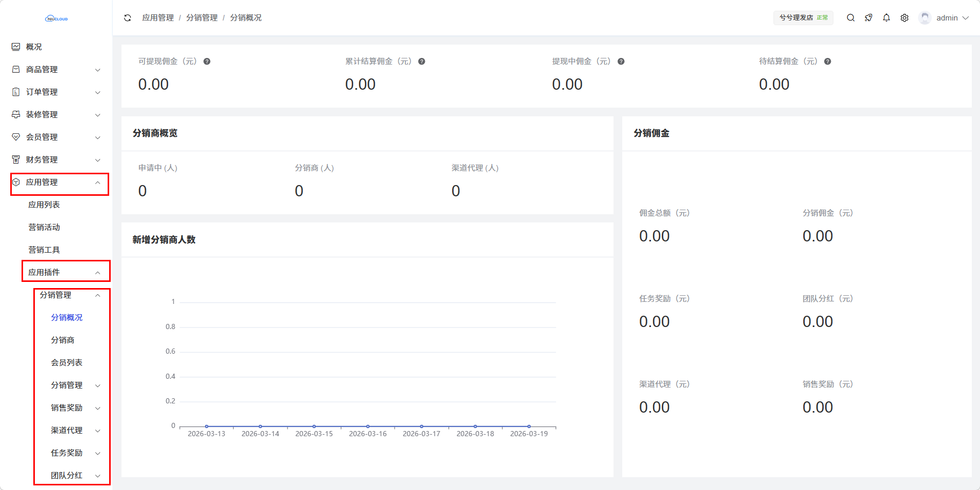Open notifications bell icon
The width and height of the screenshot is (980, 490).
(x=886, y=18)
